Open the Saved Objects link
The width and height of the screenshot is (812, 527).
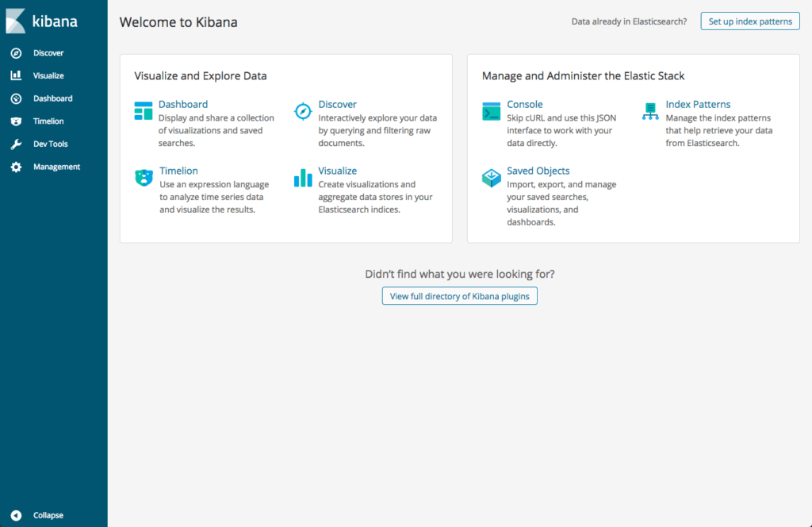539,171
